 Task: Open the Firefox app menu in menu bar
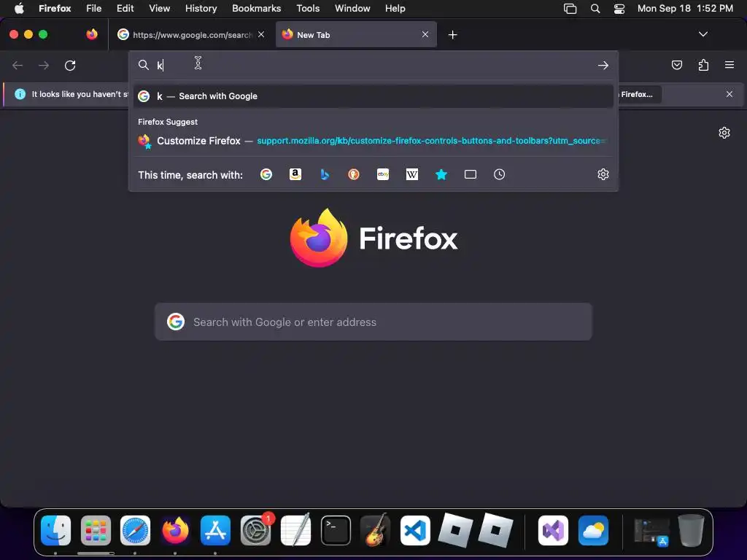(x=55, y=9)
